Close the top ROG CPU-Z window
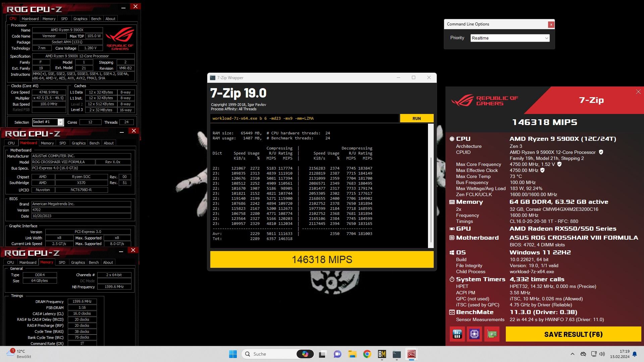The height and width of the screenshot is (362, 644). tap(135, 7)
